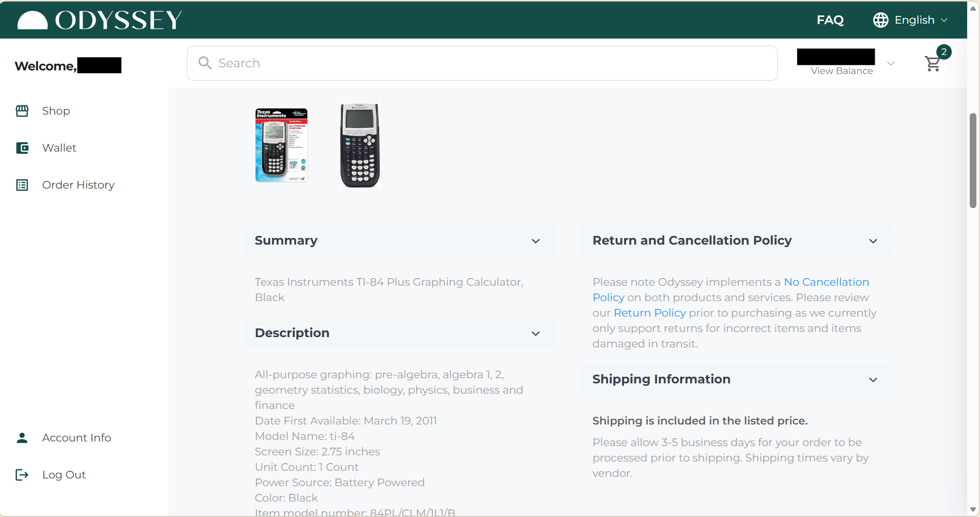Click the scrollbar up arrow
Image resolution: width=980 pixels, height=517 pixels.
click(x=973, y=8)
